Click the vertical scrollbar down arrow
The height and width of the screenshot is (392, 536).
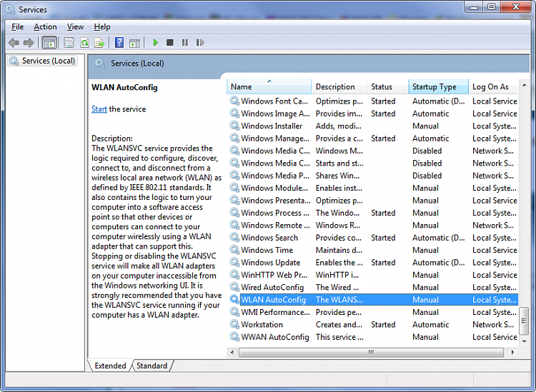[x=524, y=341]
